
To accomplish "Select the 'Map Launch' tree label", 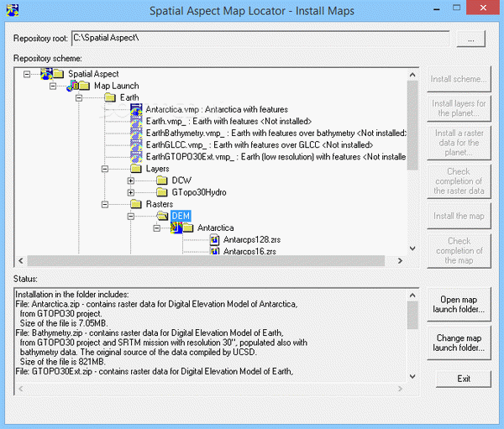I will point(117,86).
